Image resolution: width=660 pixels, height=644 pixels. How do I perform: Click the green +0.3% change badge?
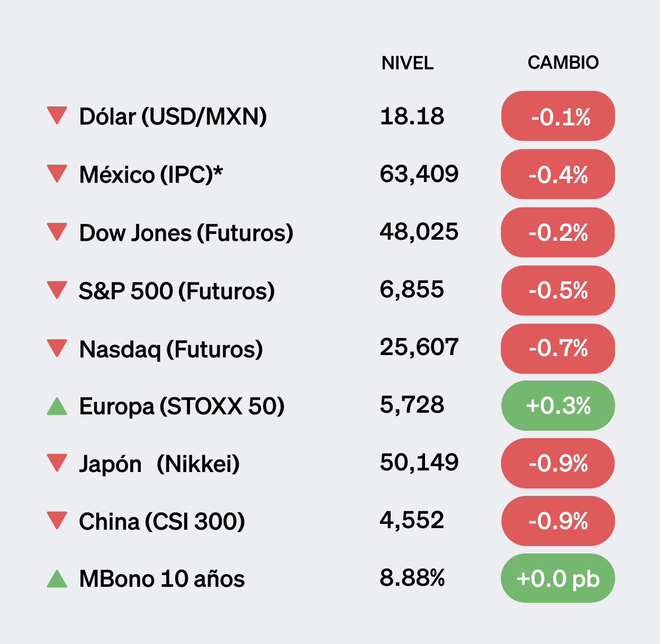[x=558, y=406]
